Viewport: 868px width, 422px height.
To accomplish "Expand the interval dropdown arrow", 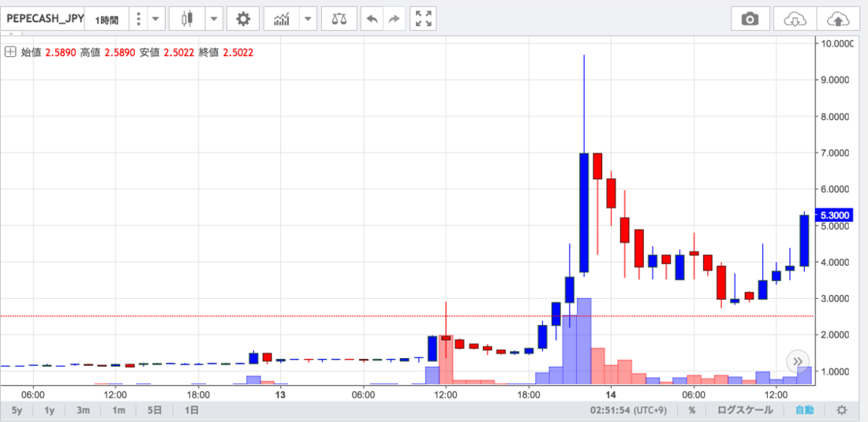I will pos(155,19).
